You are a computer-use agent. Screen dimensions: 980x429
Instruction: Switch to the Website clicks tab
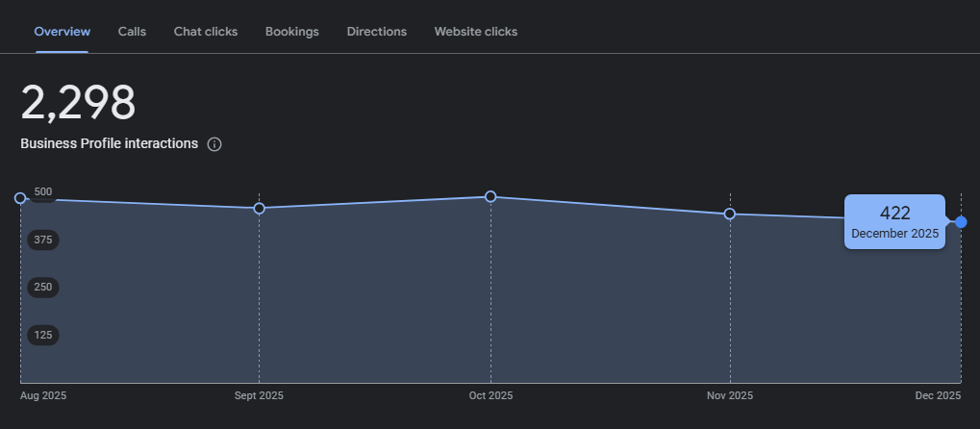point(475,32)
